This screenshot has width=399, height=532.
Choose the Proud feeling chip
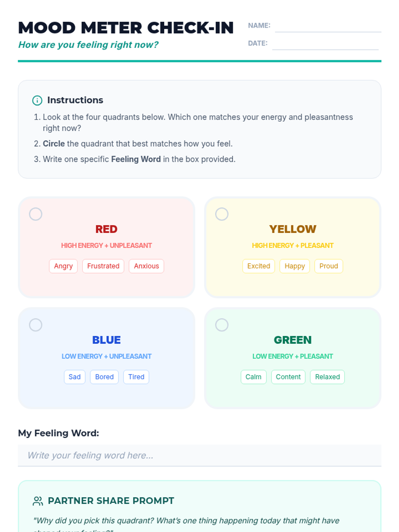click(329, 266)
